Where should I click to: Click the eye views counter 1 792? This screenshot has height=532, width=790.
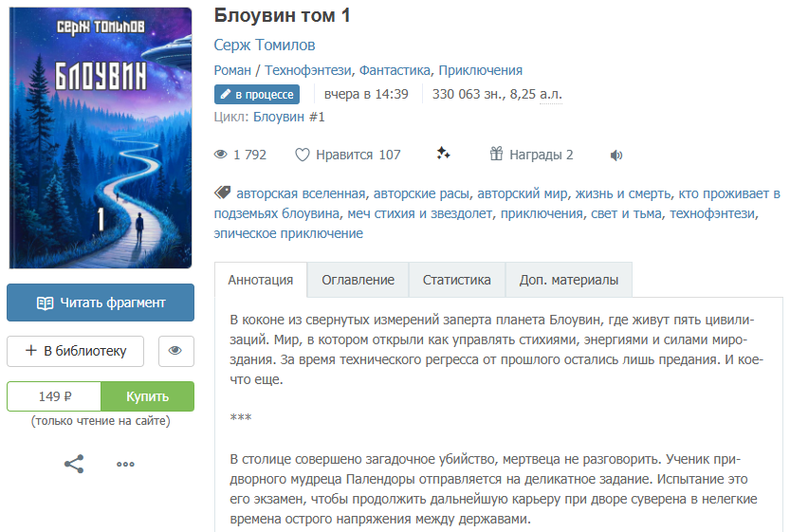[x=240, y=155]
